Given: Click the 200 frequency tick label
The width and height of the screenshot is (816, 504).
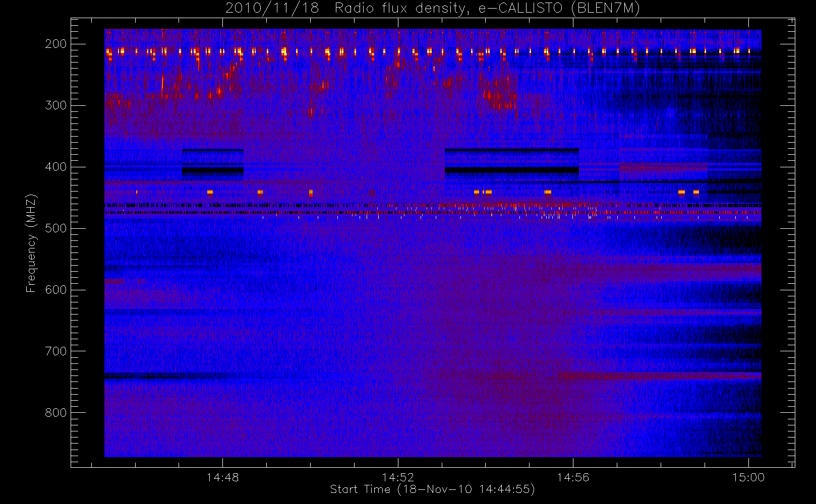Looking at the screenshot, I should point(56,44).
